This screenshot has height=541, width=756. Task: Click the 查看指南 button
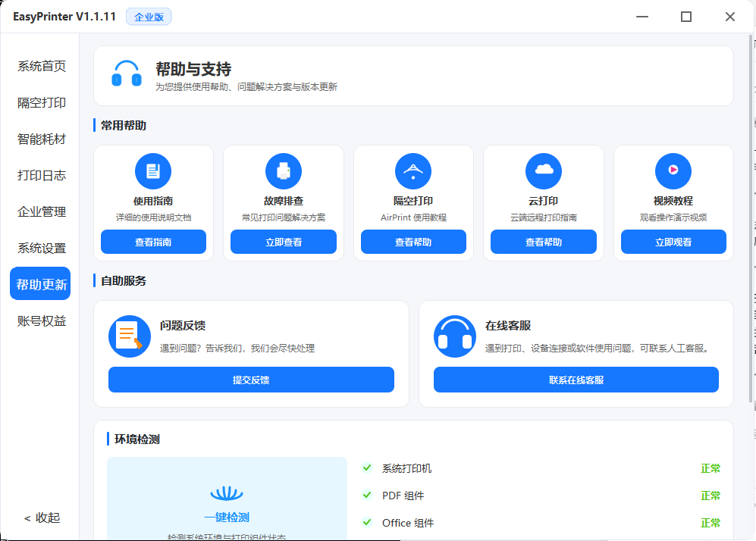153,242
